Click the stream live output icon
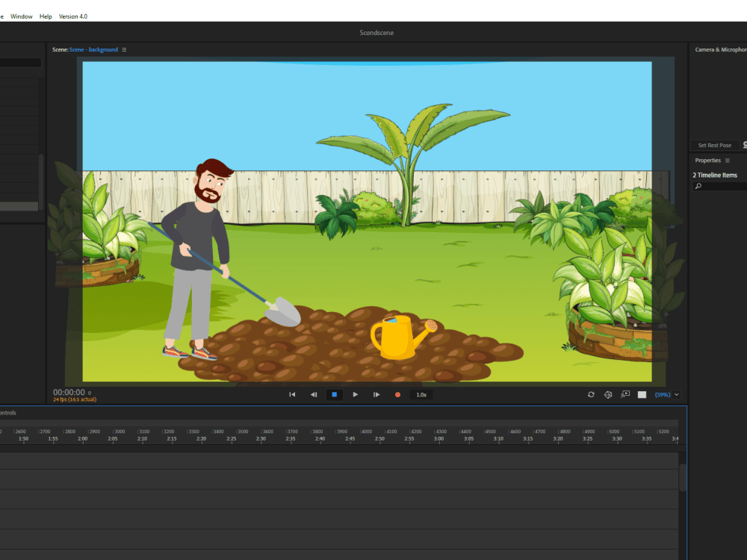 click(x=625, y=394)
